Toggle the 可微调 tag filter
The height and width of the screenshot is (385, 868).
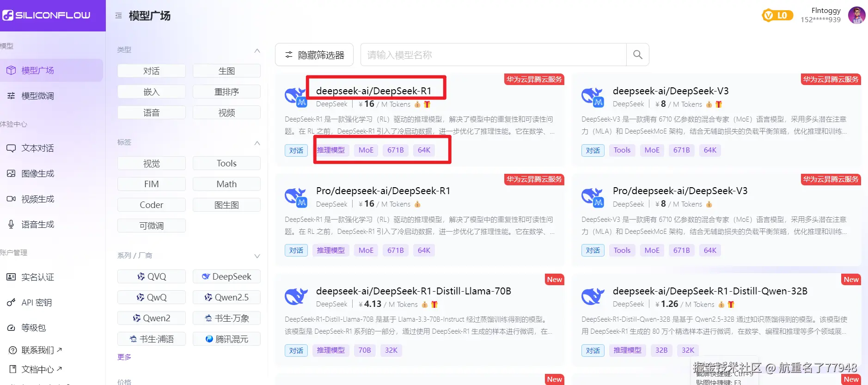(x=152, y=226)
